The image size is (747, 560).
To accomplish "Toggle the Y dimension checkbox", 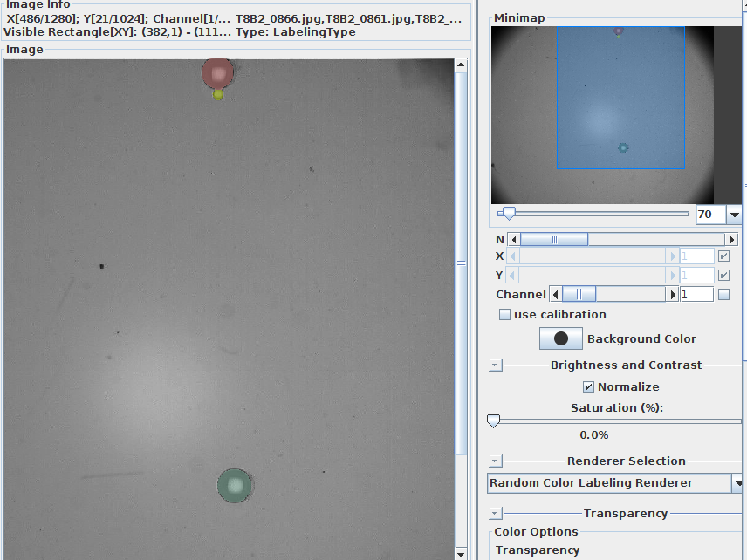I will (x=723, y=276).
